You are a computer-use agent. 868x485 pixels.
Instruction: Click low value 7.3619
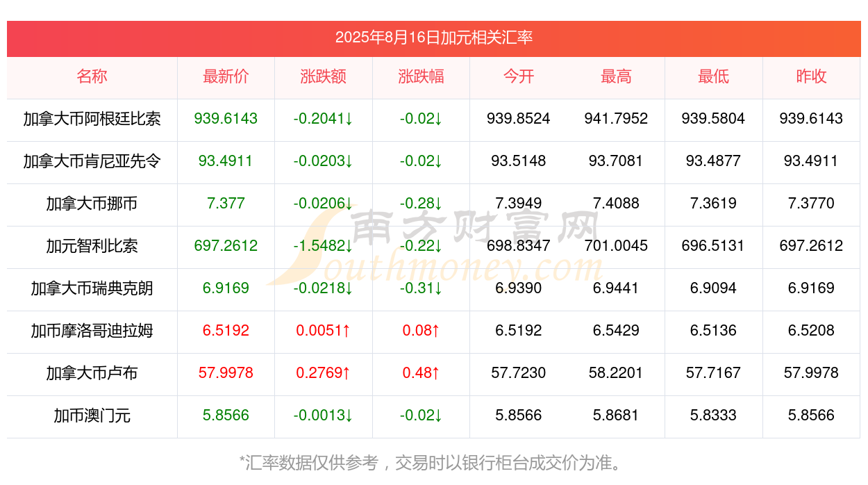714,204
